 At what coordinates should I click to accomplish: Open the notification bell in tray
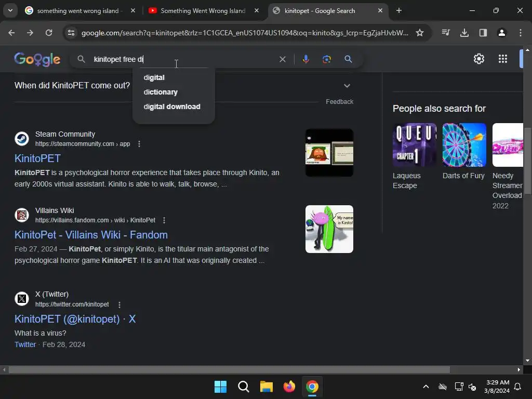click(518, 387)
